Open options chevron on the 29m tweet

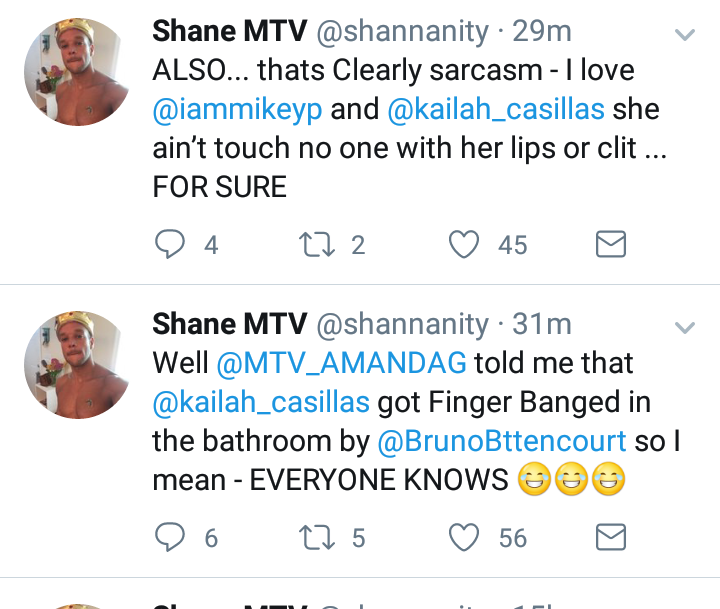point(685,34)
